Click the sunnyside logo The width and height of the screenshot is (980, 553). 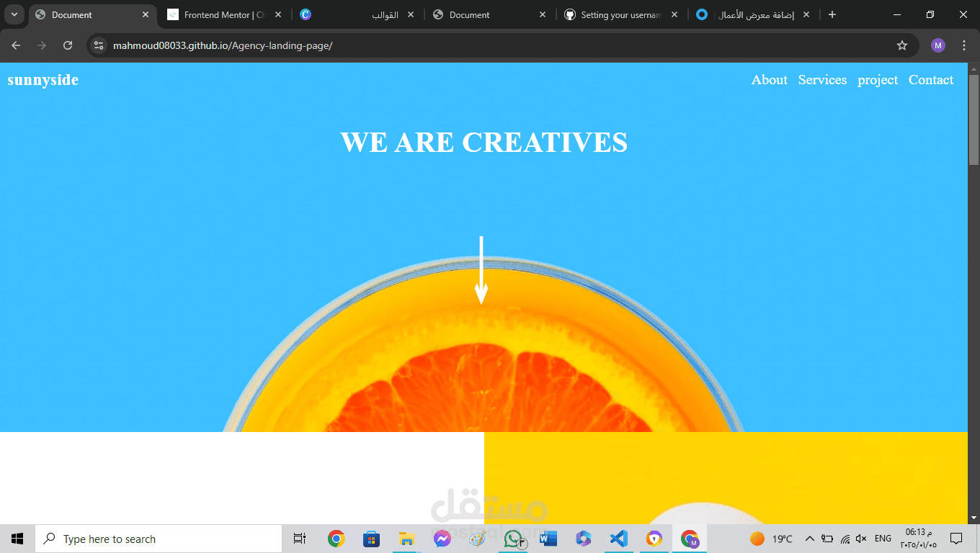(43, 80)
